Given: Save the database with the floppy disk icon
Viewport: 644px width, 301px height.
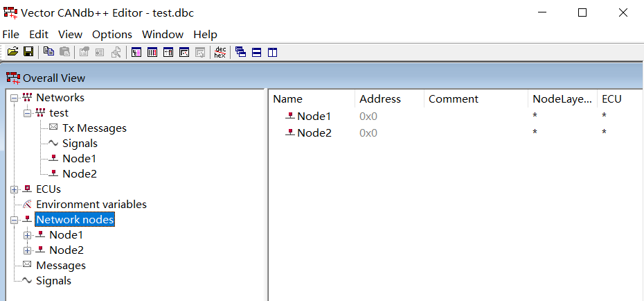Looking at the screenshot, I should pyautogui.click(x=28, y=52).
